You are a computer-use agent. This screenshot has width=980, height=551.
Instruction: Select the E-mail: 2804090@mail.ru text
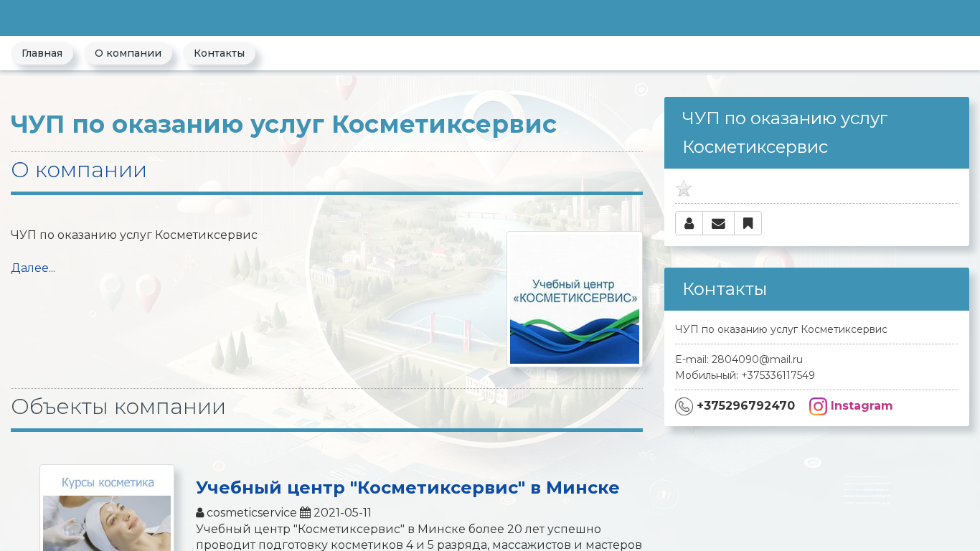pos(739,359)
